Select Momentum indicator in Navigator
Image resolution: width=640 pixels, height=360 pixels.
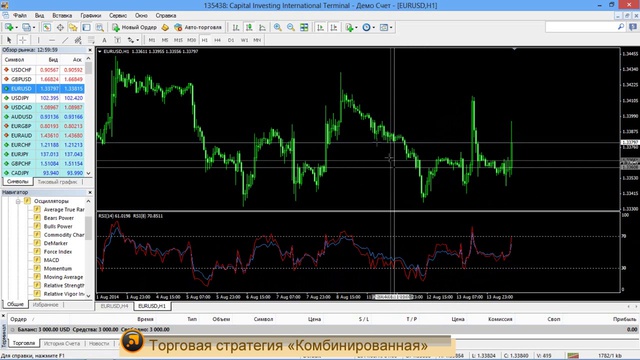[58, 269]
